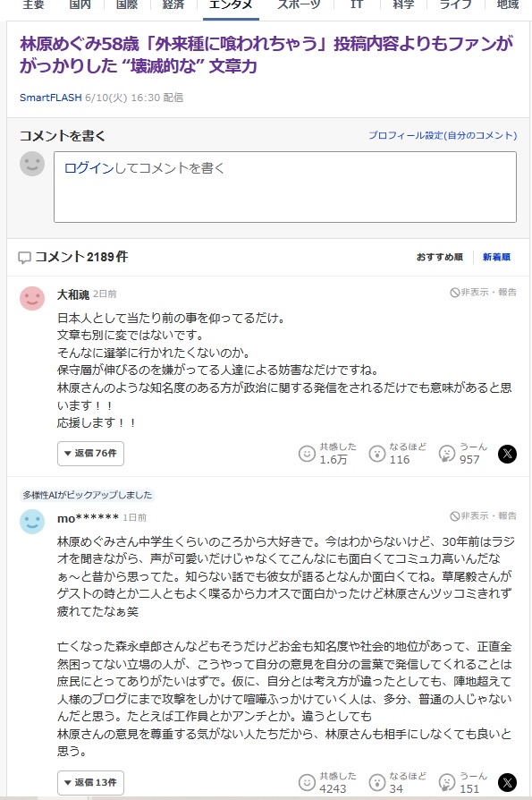Viewport: 532px width, 800px height.
Task: Sort comments by おすすめ順
Action: pyautogui.click(x=440, y=257)
